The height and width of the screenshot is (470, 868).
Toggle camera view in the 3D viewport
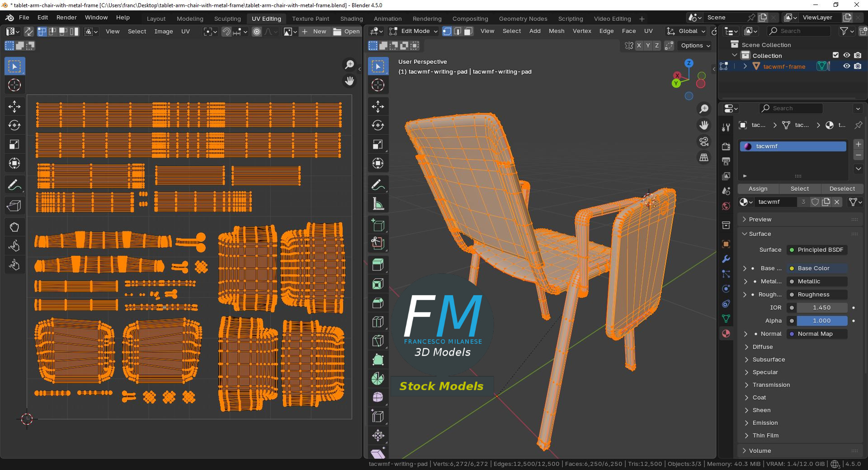704,141
